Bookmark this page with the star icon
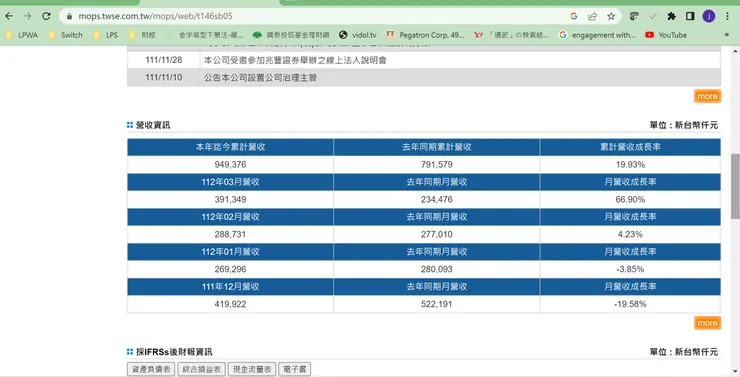 [x=611, y=16]
